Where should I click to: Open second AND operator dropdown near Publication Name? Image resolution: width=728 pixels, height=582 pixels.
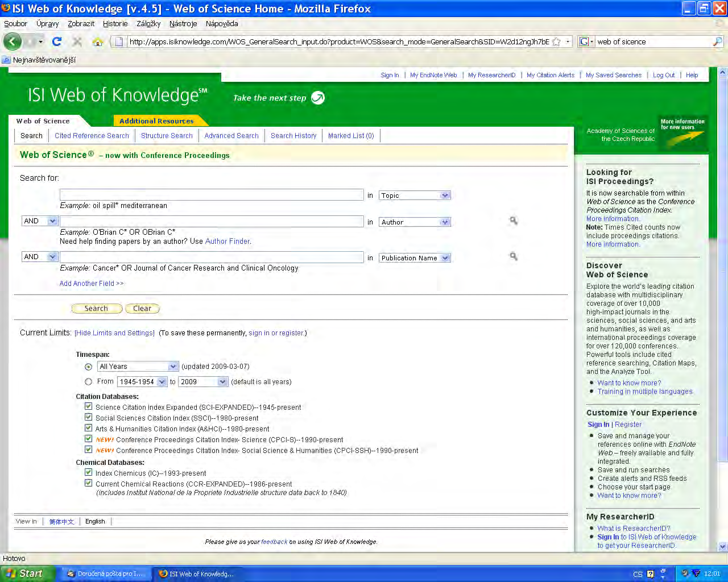point(40,257)
